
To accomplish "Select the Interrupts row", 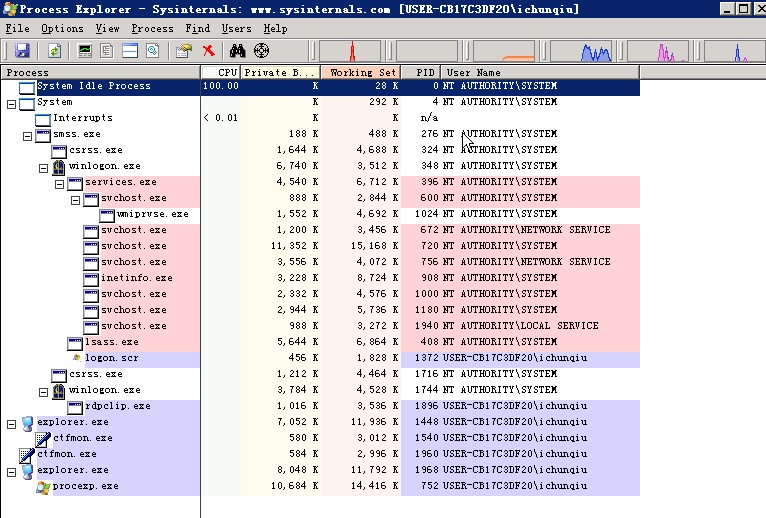I will [320, 118].
